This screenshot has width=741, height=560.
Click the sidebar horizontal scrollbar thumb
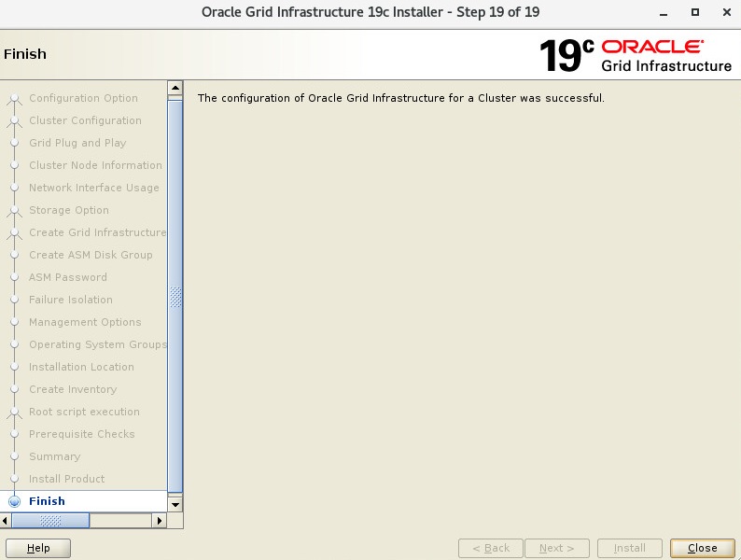pos(50,521)
